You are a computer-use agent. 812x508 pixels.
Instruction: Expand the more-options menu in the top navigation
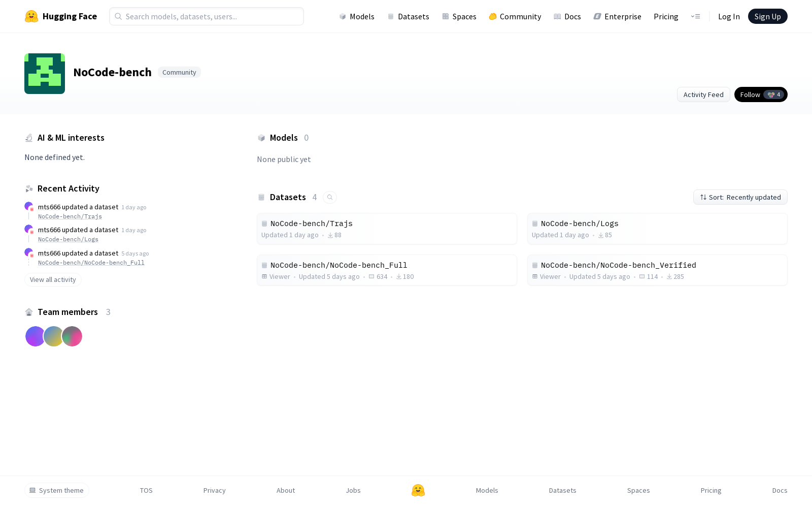click(x=695, y=16)
